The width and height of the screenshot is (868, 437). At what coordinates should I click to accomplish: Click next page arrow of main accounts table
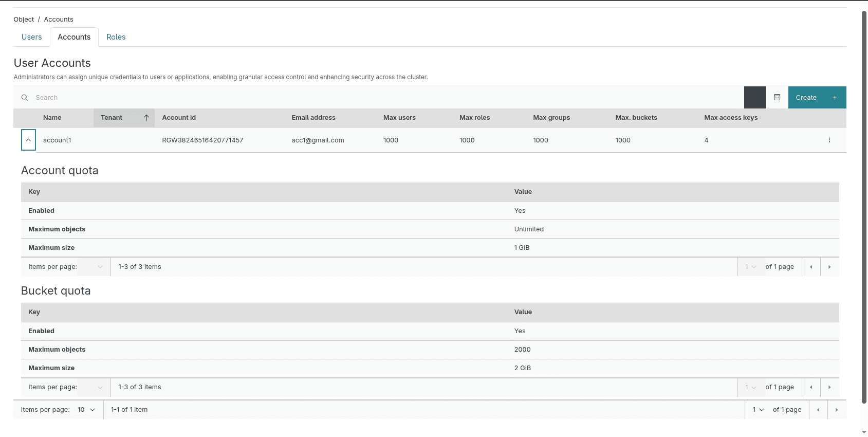tap(837, 410)
